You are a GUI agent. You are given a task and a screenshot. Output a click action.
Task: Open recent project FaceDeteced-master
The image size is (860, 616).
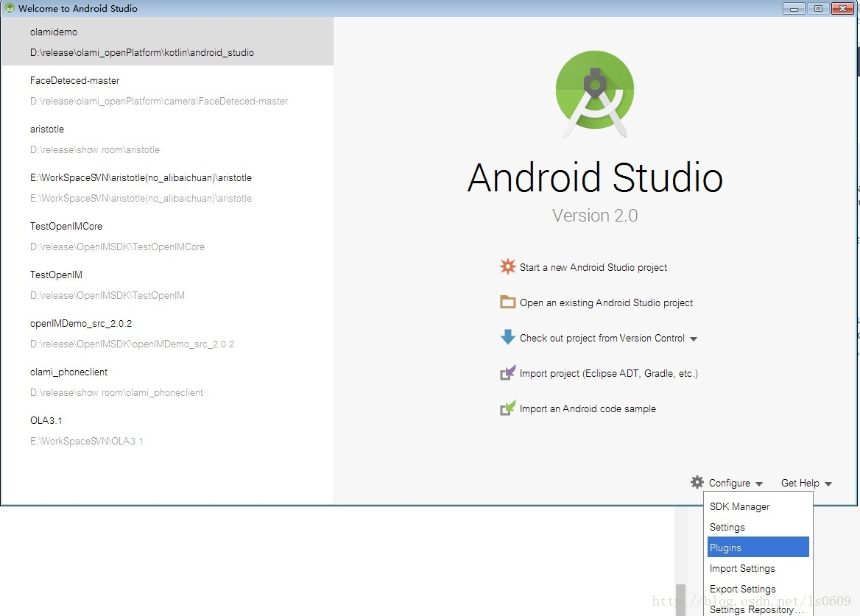click(x=167, y=91)
